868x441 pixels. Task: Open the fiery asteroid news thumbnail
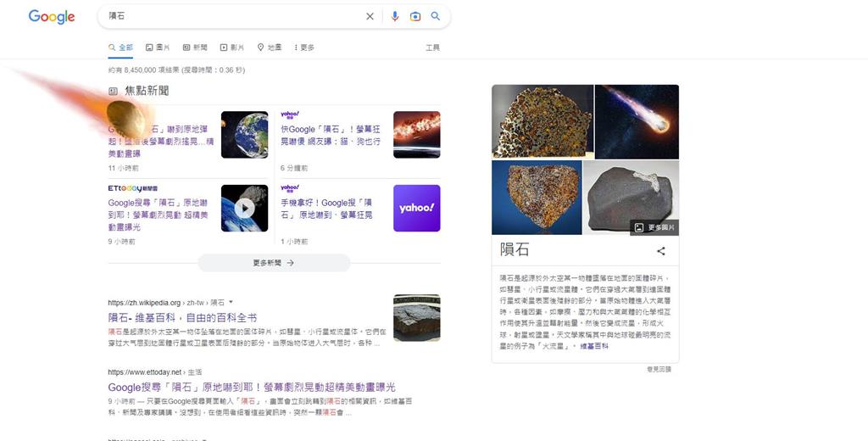pos(417,135)
